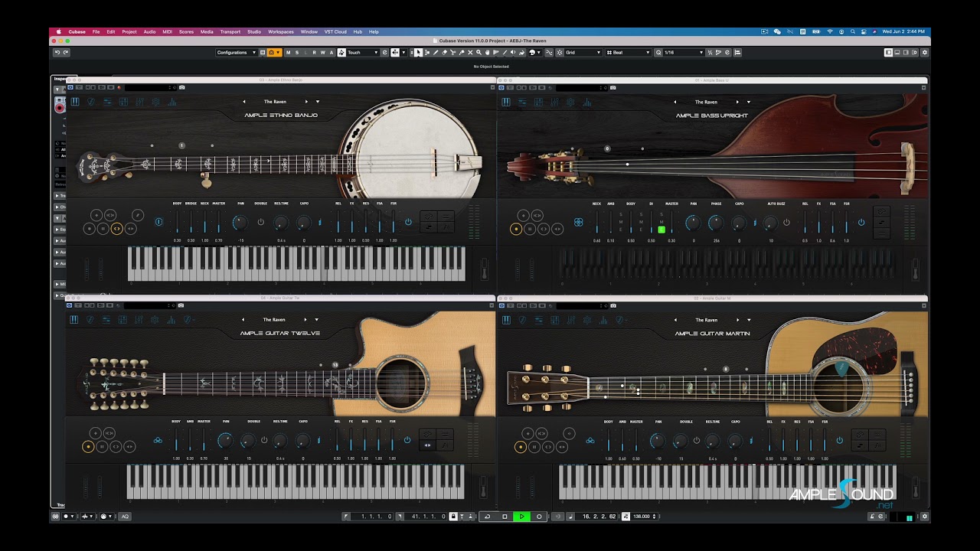Enable the cycle loop in the transport bar

tap(488, 516)
